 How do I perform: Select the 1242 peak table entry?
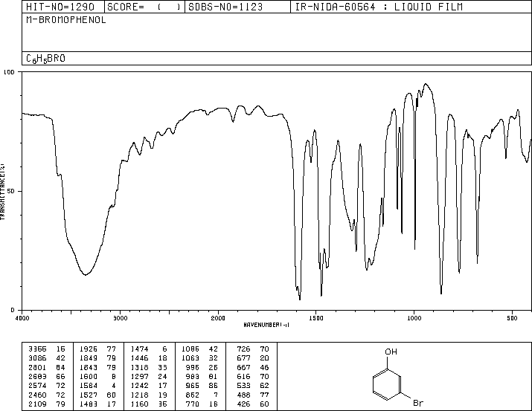tap(149, 386)
